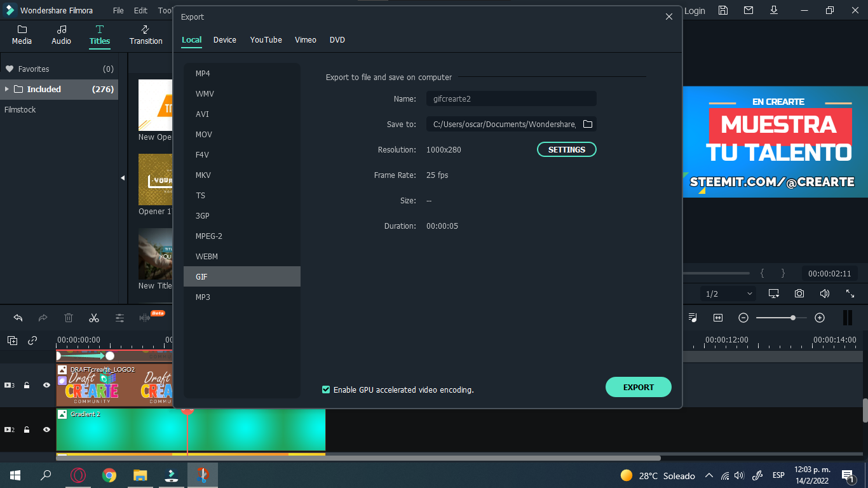Open File Explorer from the taskbar

click(140, 475)
